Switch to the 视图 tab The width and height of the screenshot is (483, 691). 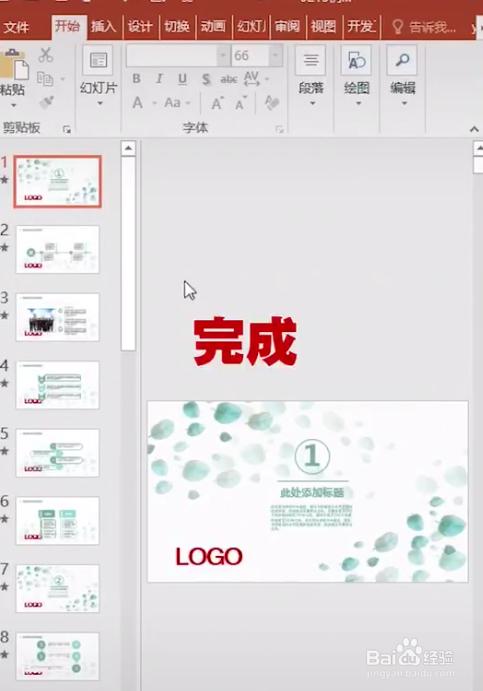[x=323, y=27]
